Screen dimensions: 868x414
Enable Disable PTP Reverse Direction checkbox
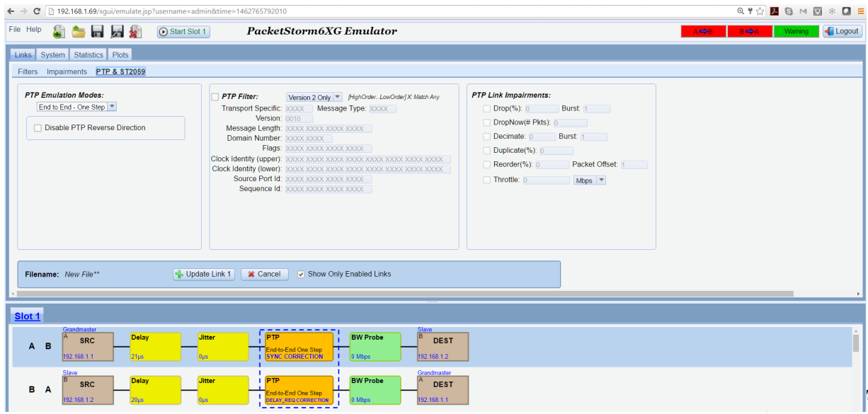[x=38, y=128]
